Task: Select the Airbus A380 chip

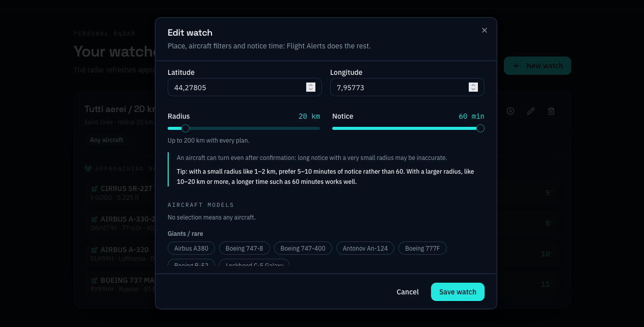Action: coord(191,248)
